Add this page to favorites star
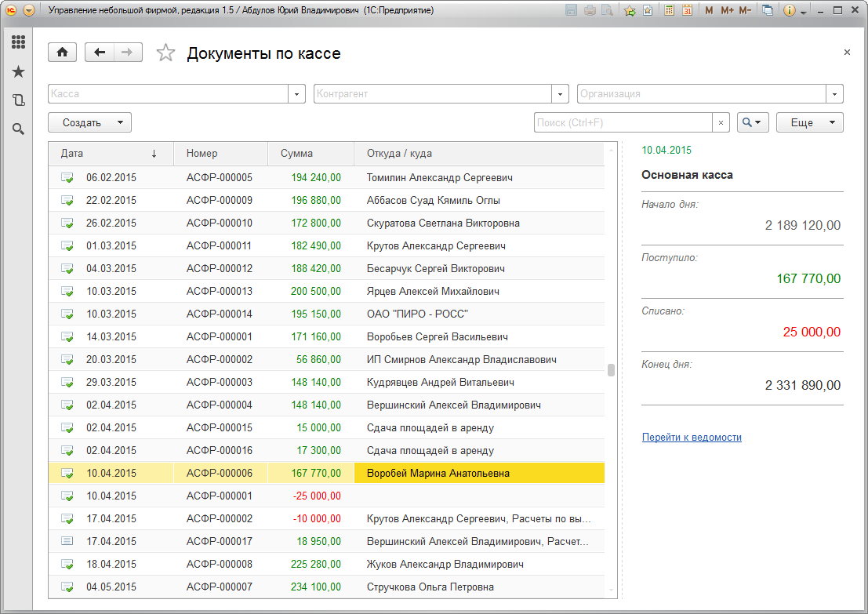Screen dimensions: 868x614 [x=165, y=53]
